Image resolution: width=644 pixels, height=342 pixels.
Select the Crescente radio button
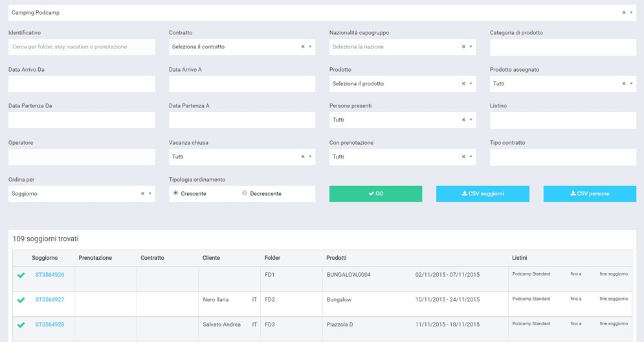click(x=175, y=193)
